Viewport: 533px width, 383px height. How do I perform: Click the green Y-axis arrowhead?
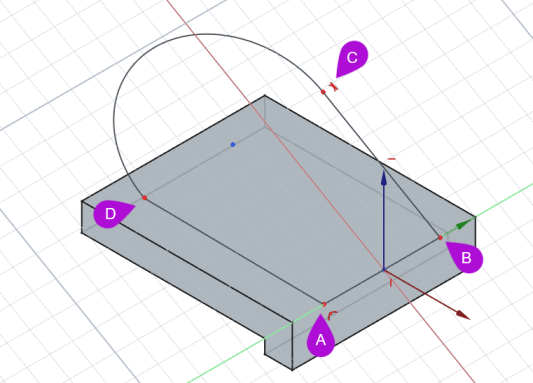click(463, 225)
